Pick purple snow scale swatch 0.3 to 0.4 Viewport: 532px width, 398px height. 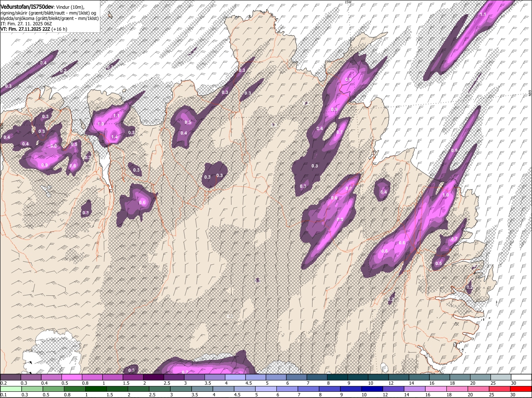pos(31,377)
